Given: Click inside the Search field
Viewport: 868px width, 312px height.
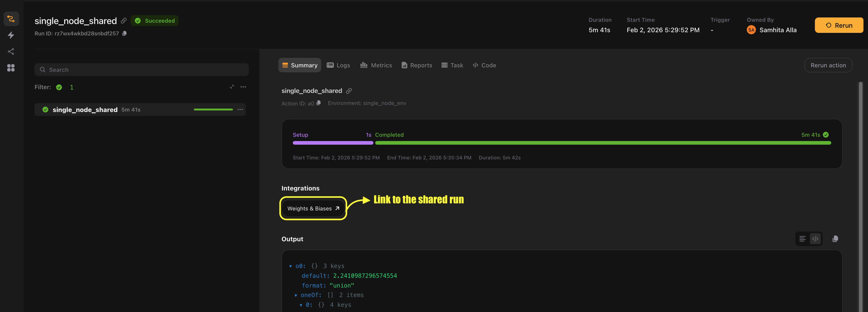Looking at the screenshot, I should [x=141, y=70].
